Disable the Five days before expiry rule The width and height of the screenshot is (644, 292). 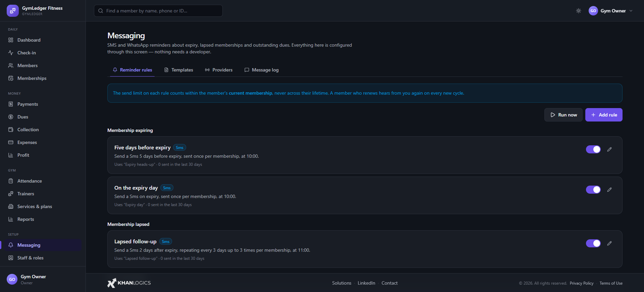click(593, 149)
